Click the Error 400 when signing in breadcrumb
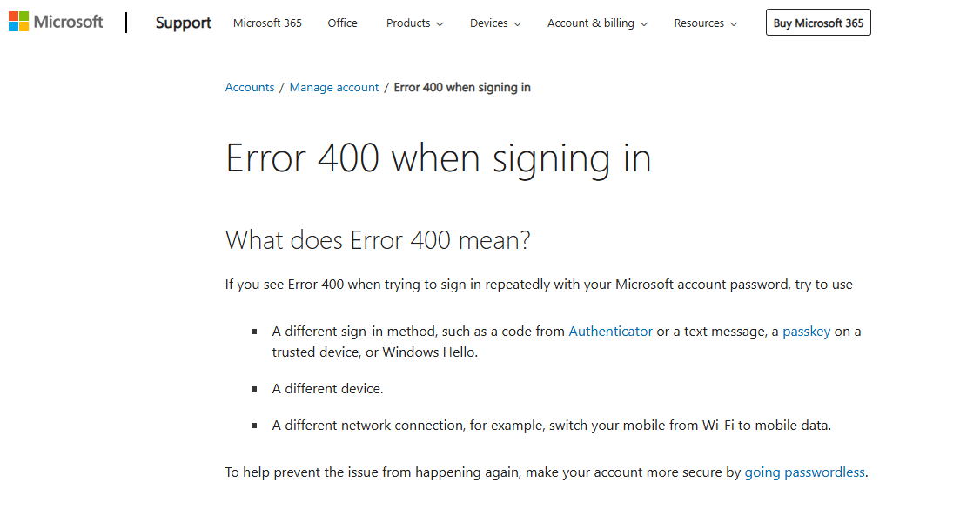Viewport: 980px width, 516px height. (462, 88)
